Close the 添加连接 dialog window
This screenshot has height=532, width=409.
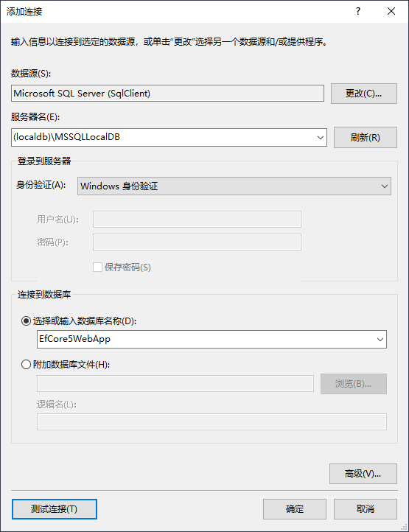[x=391, y=11]
